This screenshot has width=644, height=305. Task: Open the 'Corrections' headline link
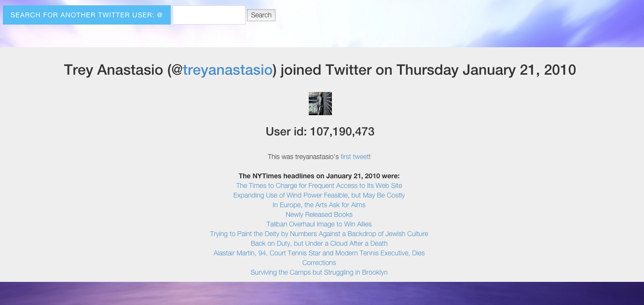[x=319, y=263]
